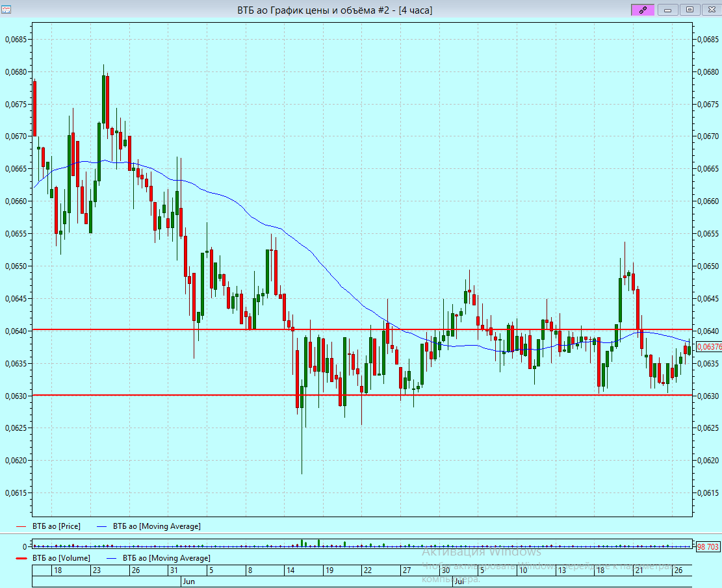The height and width of the screenshot is (588, 722).
Task: Click the volume value label 98 703
Action: click(708, 546)
